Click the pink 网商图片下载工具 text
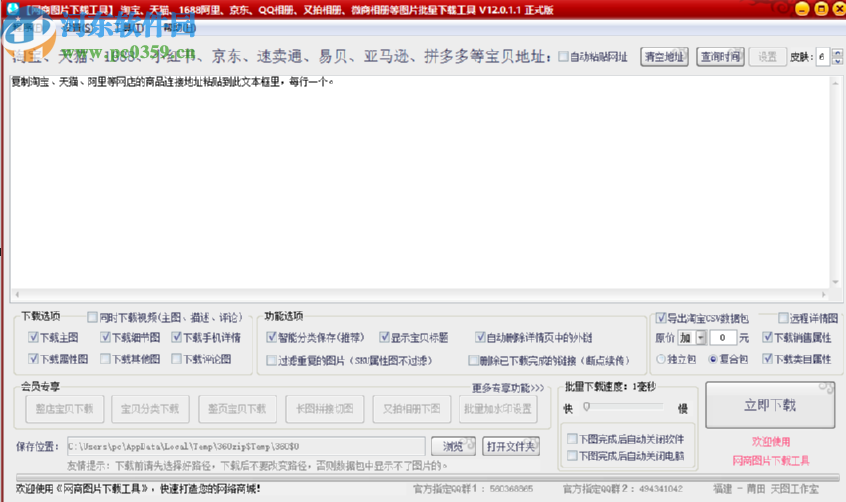This screenshot has height=502, width=846. [x=770, y=460]
